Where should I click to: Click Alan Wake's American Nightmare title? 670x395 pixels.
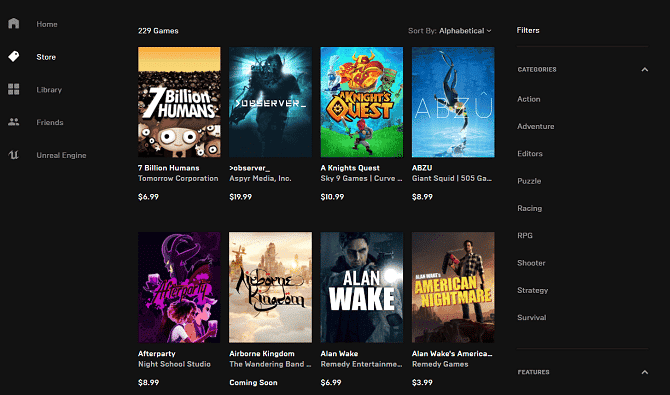point(452,354)
